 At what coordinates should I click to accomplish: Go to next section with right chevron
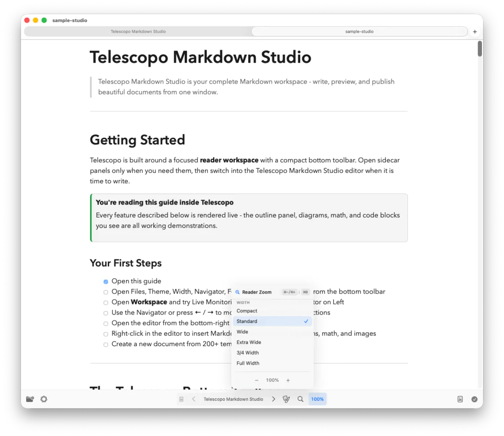click(274, 399)
